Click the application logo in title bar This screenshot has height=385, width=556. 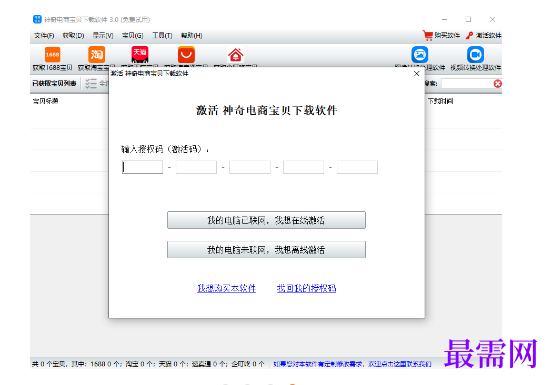[x=37, y=19]
